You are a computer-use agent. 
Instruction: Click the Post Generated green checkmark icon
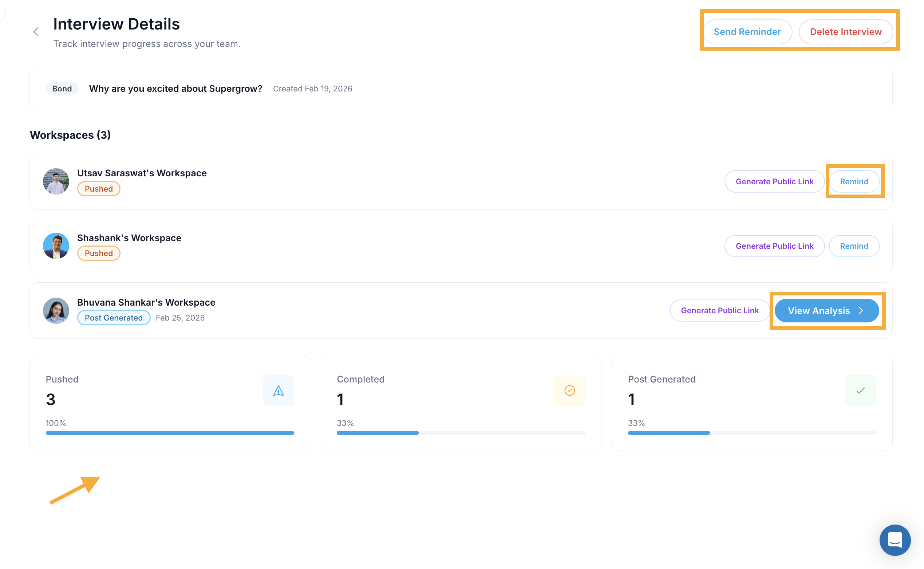click(x=860, y=390)
